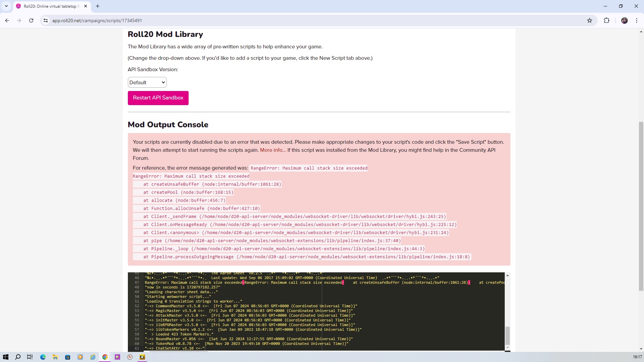Click the taskbar clock showing 16:17
The width and height of the screenshot is (644, 362).
637,357
